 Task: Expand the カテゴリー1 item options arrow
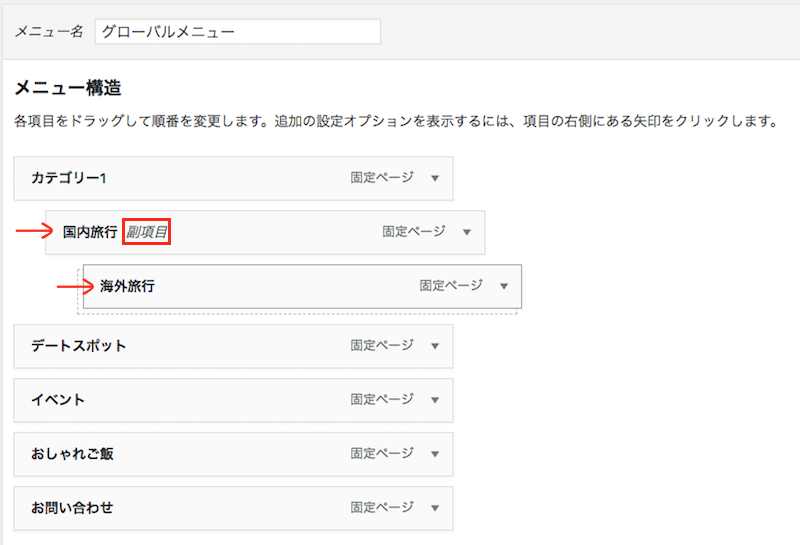pyautogui.click(x=435, y=178)
